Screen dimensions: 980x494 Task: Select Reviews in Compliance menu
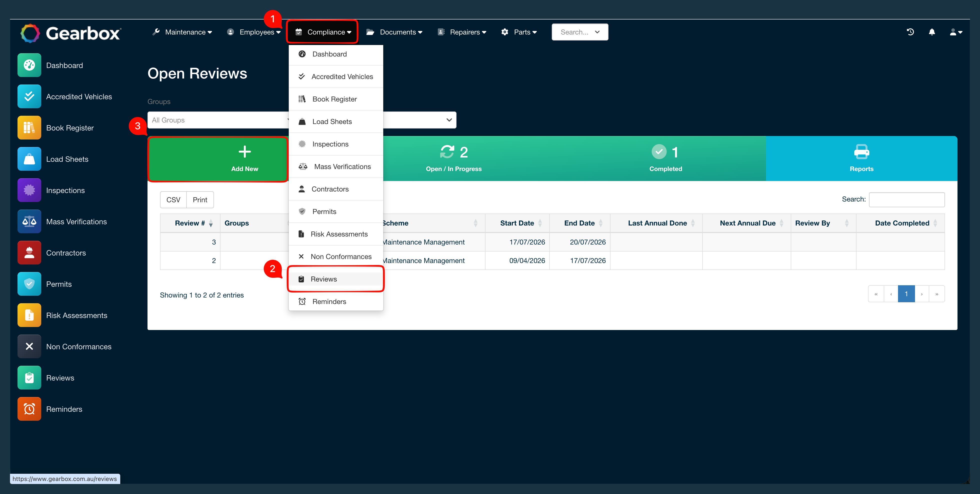pos(336,279)
